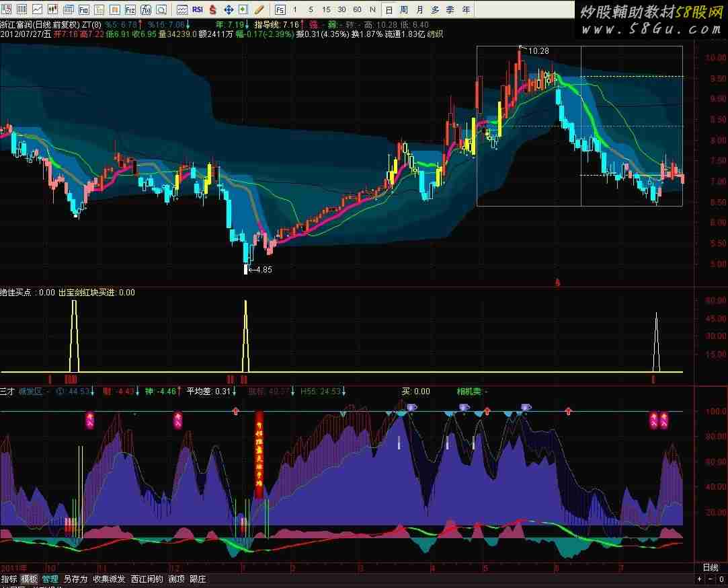Select the daily (日) period

(389, 9)
